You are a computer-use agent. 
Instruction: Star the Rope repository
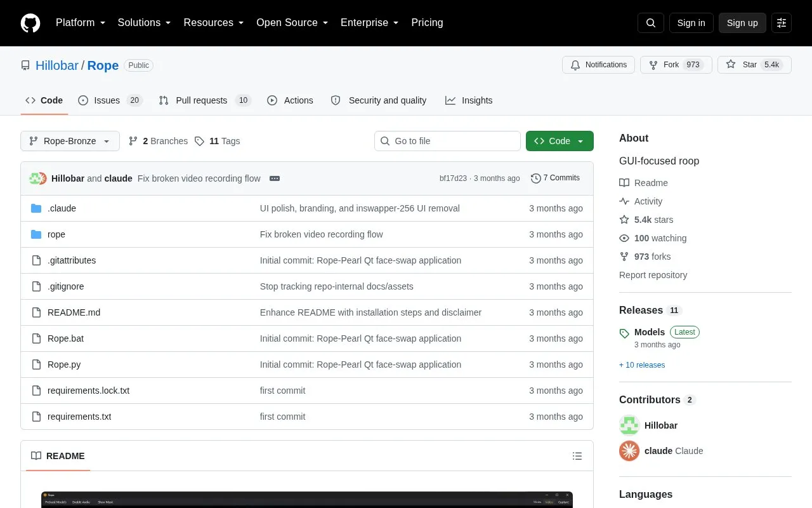pos(754,65)
